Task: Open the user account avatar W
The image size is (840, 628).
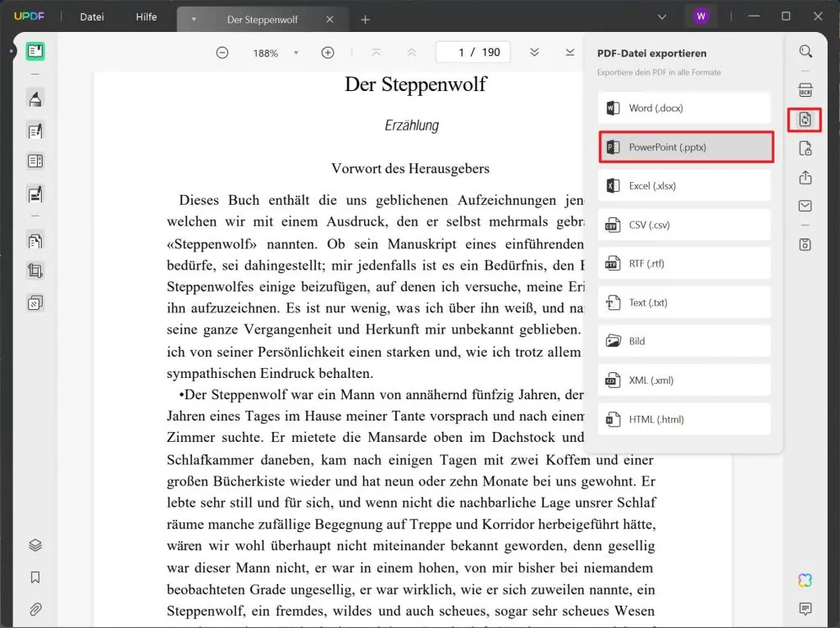Action: point(701,16)
